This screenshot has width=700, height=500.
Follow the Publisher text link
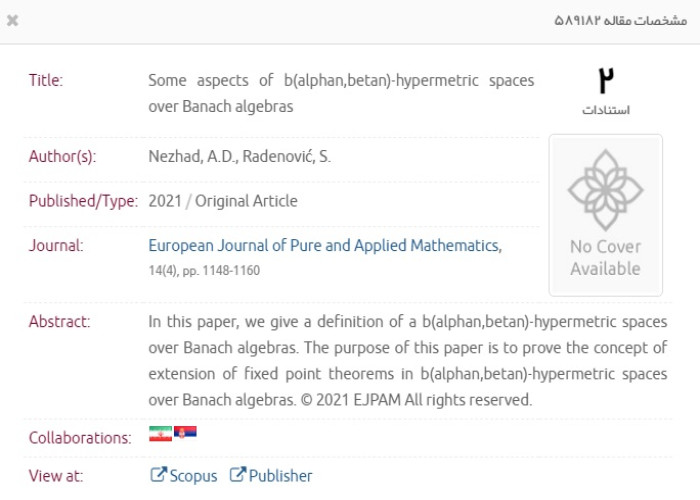pyautogui.click(x=280, y=476)
